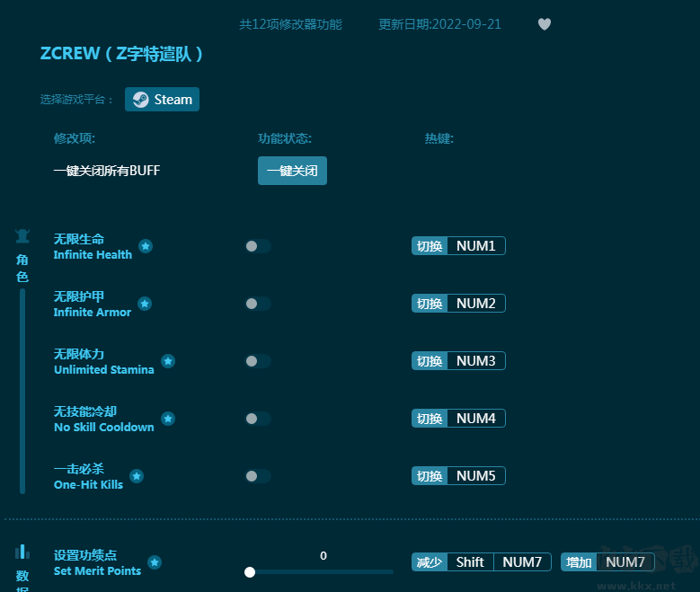Click the star icon beside Unlimited Stamina

tap(168, 361)
